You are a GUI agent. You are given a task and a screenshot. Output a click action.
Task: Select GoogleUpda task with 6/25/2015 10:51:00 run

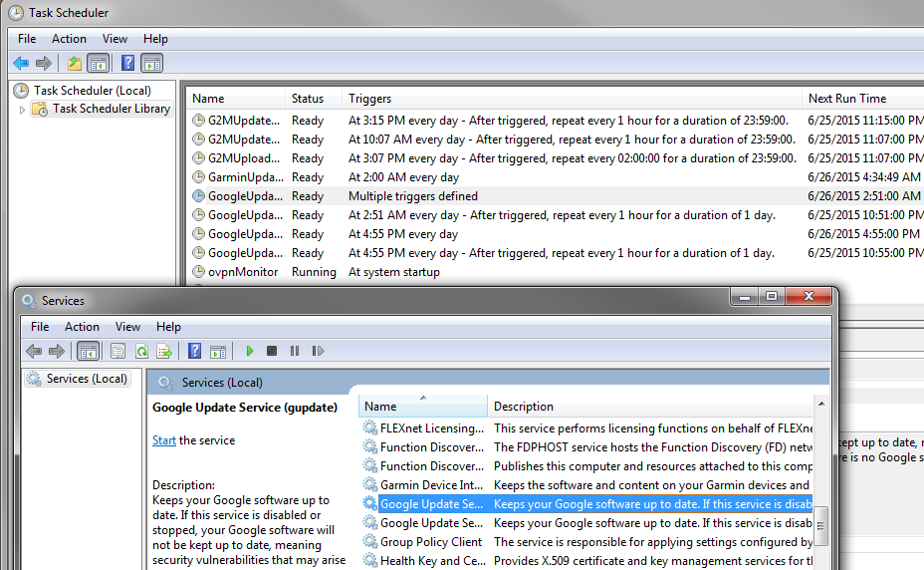(556, 215)
